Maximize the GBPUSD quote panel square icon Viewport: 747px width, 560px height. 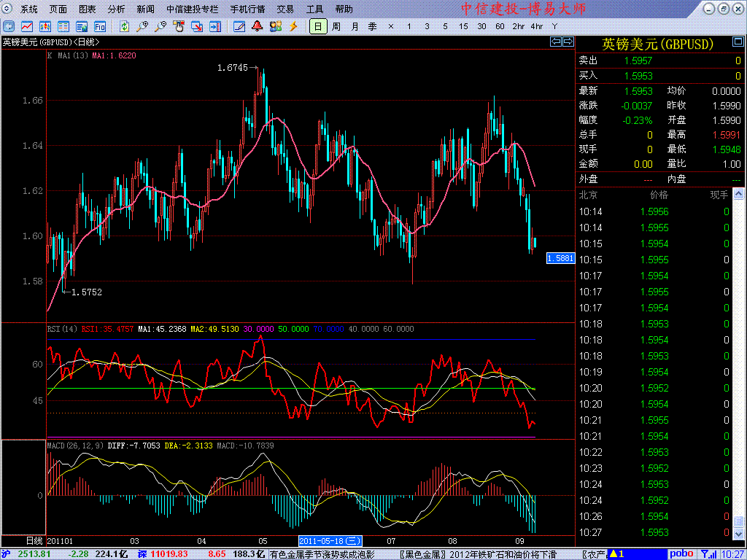pyautogui.click(x=738, y=42)
